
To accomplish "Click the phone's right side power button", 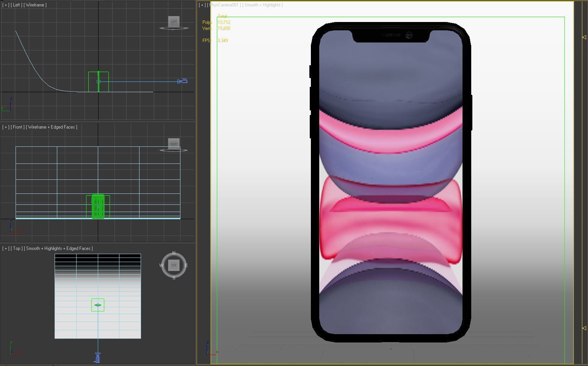I will (471, 113).
